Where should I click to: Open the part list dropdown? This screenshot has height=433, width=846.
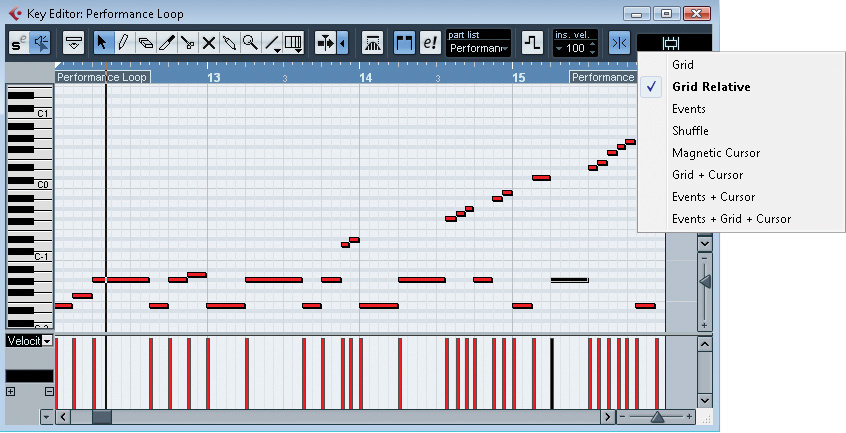[478, 48]
